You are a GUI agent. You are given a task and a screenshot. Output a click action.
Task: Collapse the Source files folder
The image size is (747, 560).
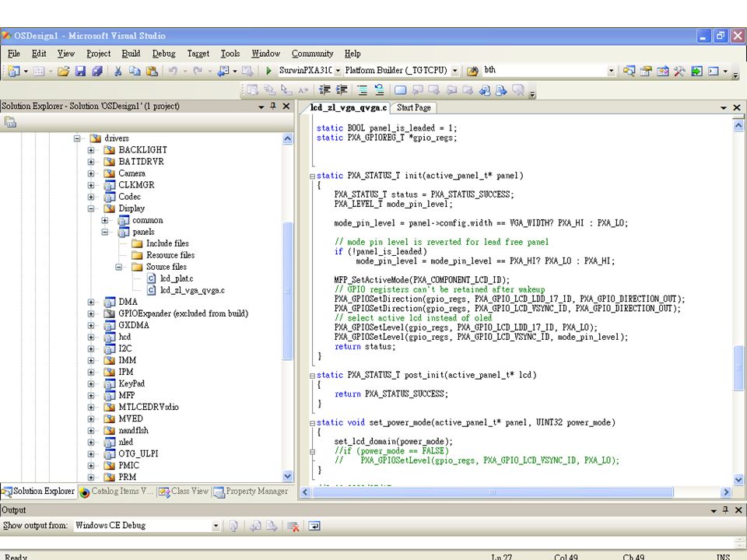coord(118,267)
